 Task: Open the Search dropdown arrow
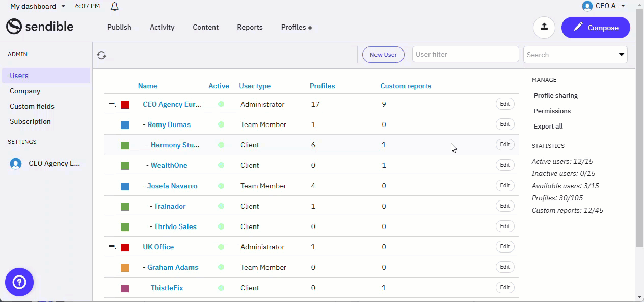621,55
